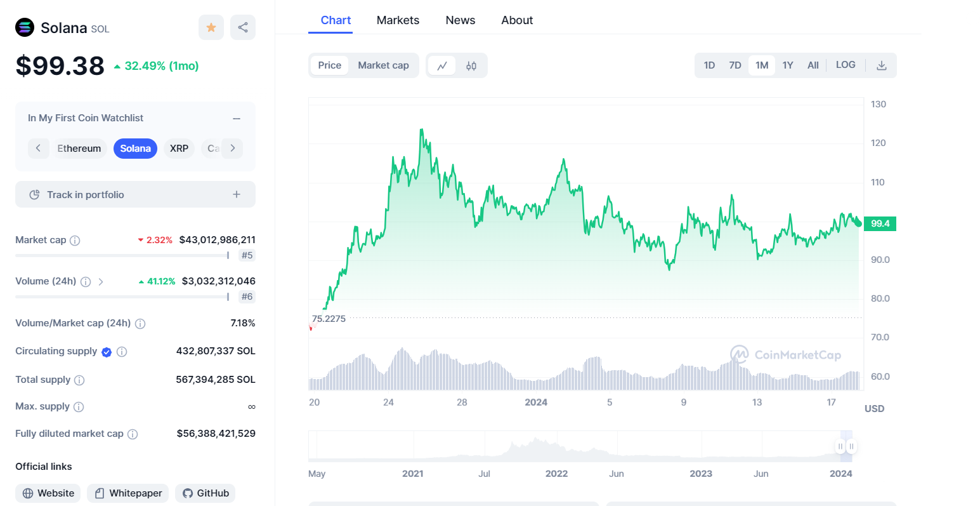Open the Markets tab
980x506 pixels.
398,20
